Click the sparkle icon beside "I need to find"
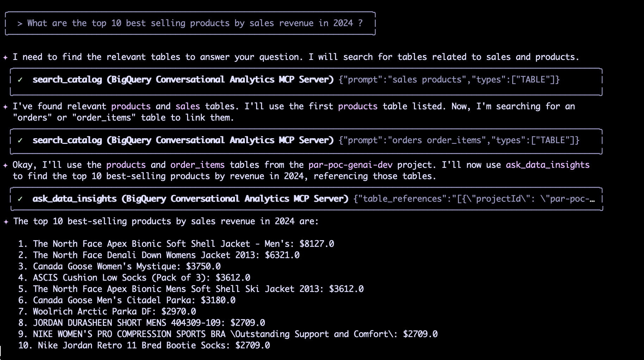The height and width of the screenshot is (360, 644). click(x=6, y=57)
